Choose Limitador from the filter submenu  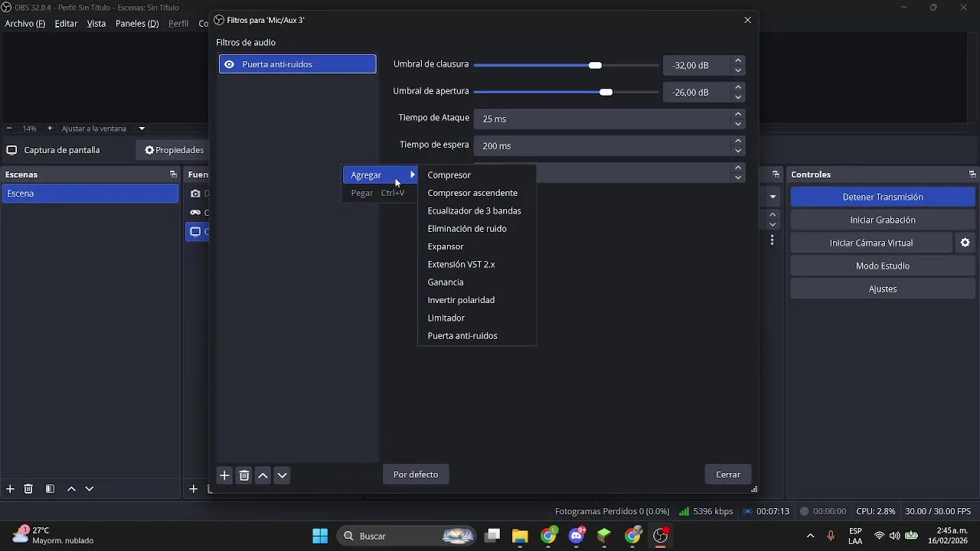pyautogui.click(x=476, y=318)
